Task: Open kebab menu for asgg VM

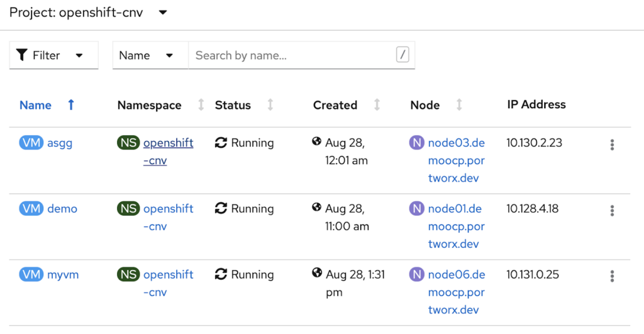Action: tap(611, 145)
